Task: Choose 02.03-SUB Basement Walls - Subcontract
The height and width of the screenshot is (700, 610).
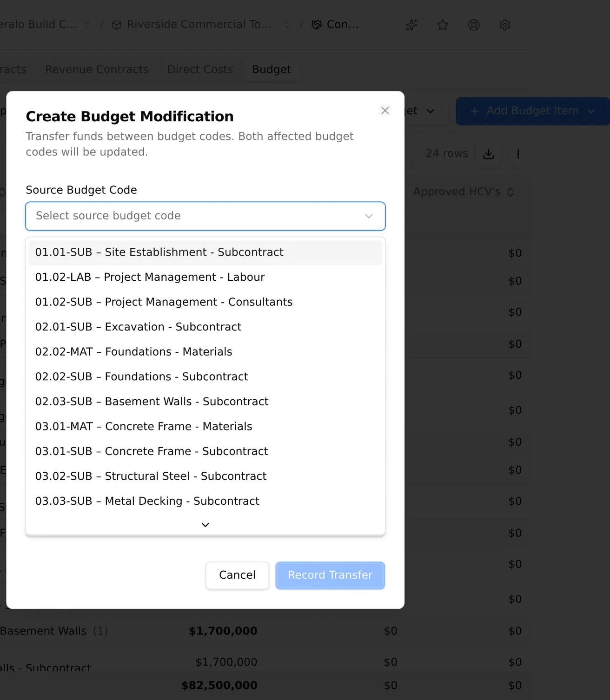Action: pos(205,402)
